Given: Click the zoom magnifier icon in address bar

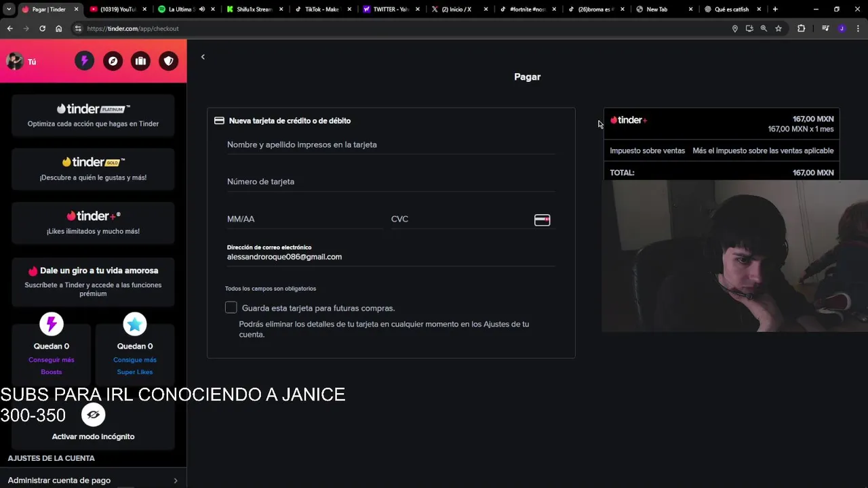Looking at the screenshot, I should click(764, 28).
